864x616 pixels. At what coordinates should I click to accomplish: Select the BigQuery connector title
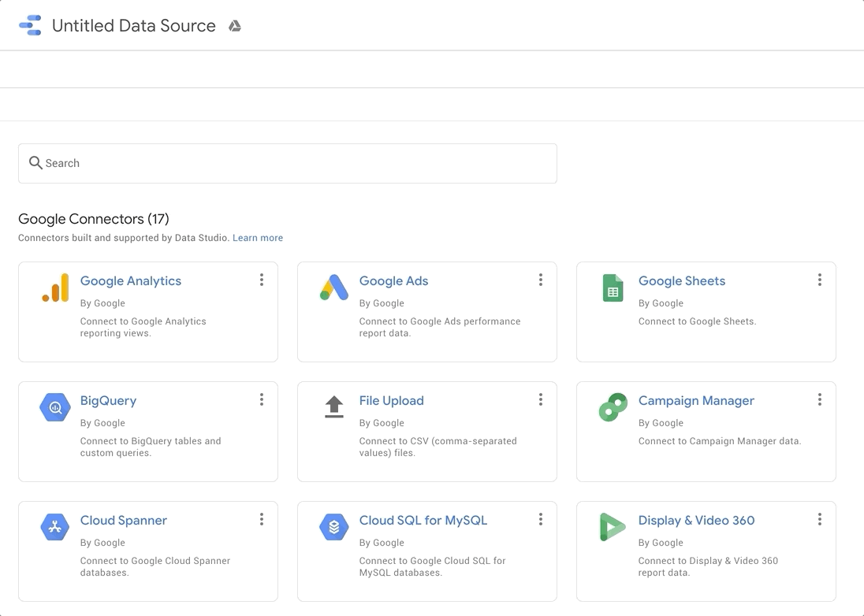click(x=108, y=401)
